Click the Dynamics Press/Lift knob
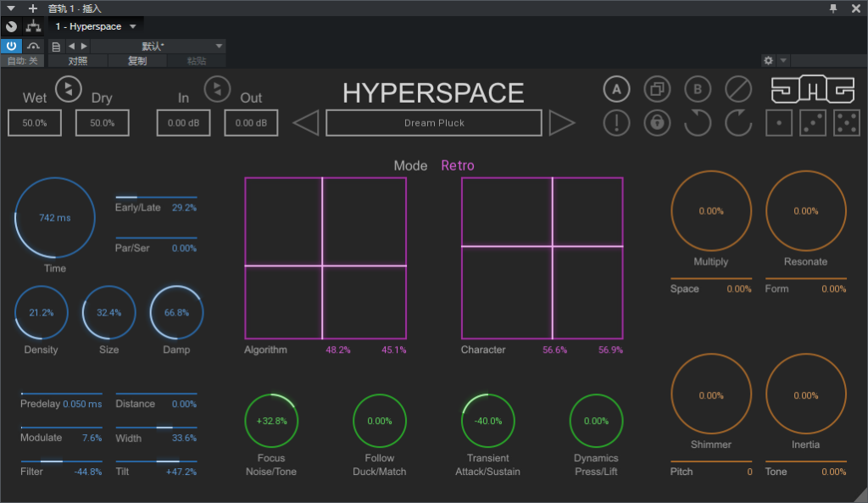Screen dimensions: 868x503 [596, 421]
